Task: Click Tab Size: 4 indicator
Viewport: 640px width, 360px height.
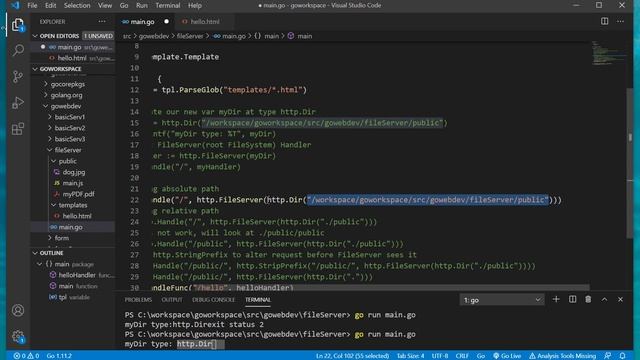Action: (410, 356)
